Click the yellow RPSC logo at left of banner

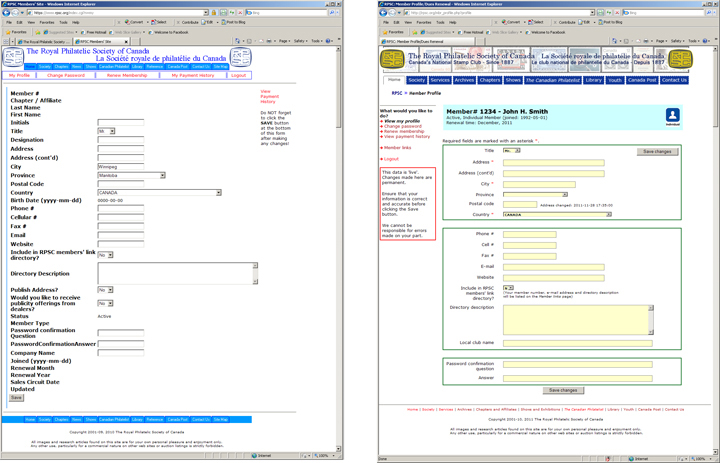392,59
